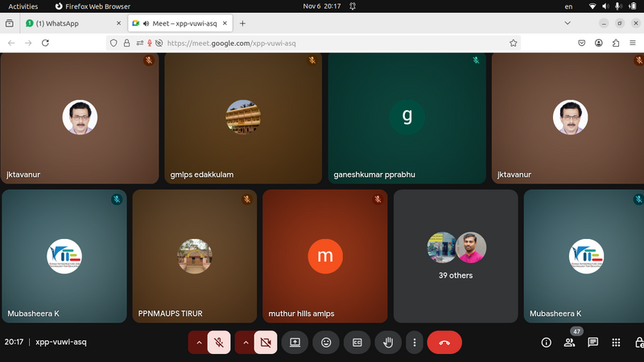Screen dimensions: 644x362
Task: Toggle closed captions
Action: tap(357, 342)
